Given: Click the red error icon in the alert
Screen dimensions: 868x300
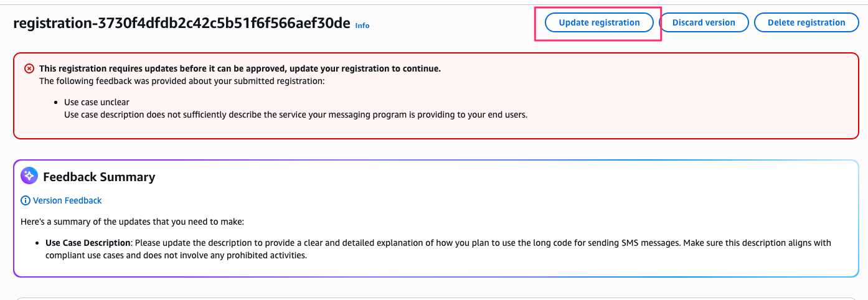Looking at the screenshot, I should 29,68.
